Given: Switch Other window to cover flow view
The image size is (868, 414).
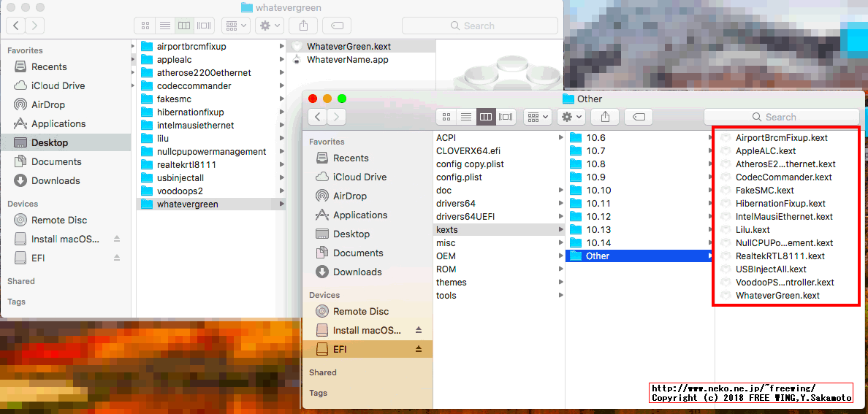Looking at the screenshot, I should (506, 117).
